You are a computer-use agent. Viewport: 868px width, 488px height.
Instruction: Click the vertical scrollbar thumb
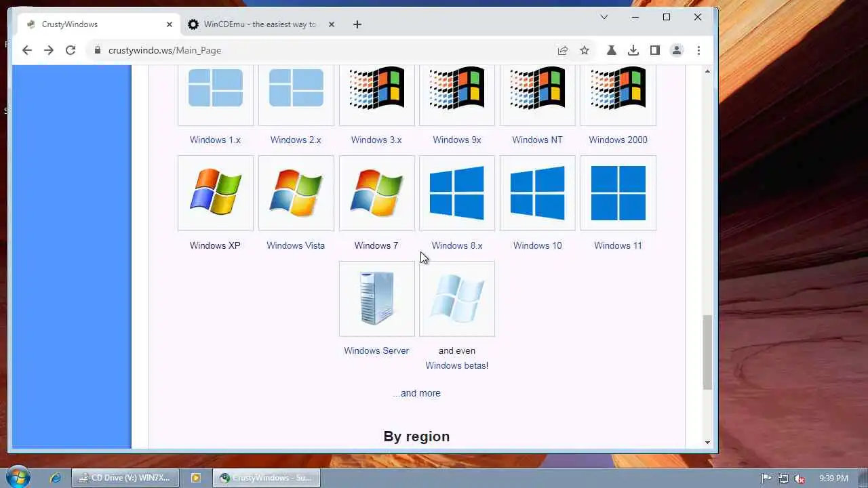[707, 352]
